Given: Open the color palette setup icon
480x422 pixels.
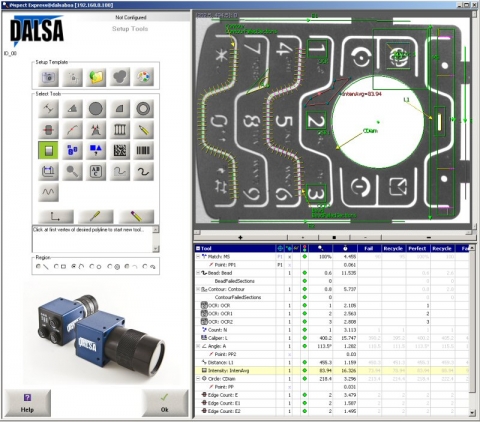Looking at the screenshot, I should tap(143, 77).
